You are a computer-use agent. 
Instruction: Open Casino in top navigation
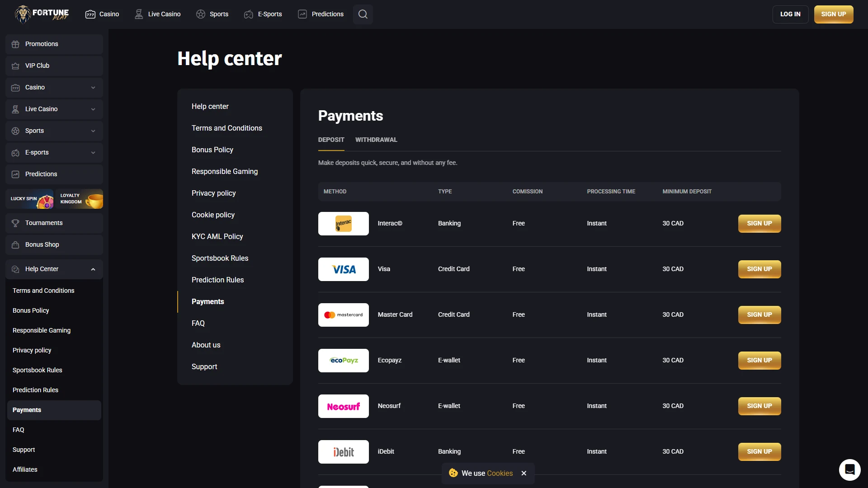(x=102, y=14)
